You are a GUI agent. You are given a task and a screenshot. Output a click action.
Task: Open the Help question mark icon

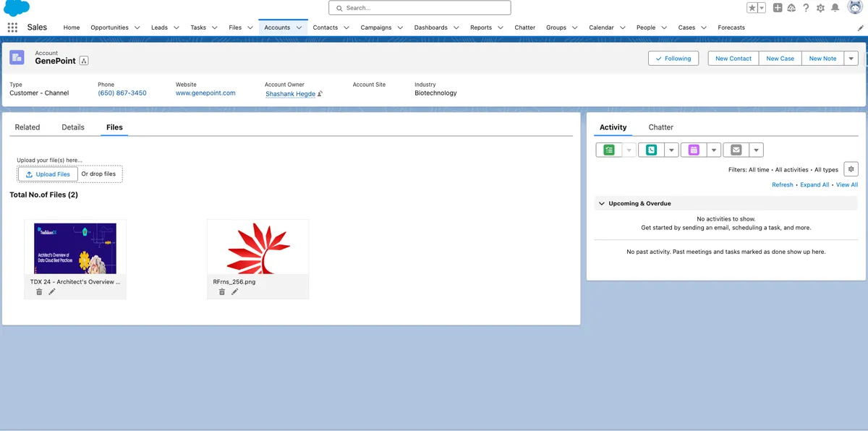click(806, 8)
